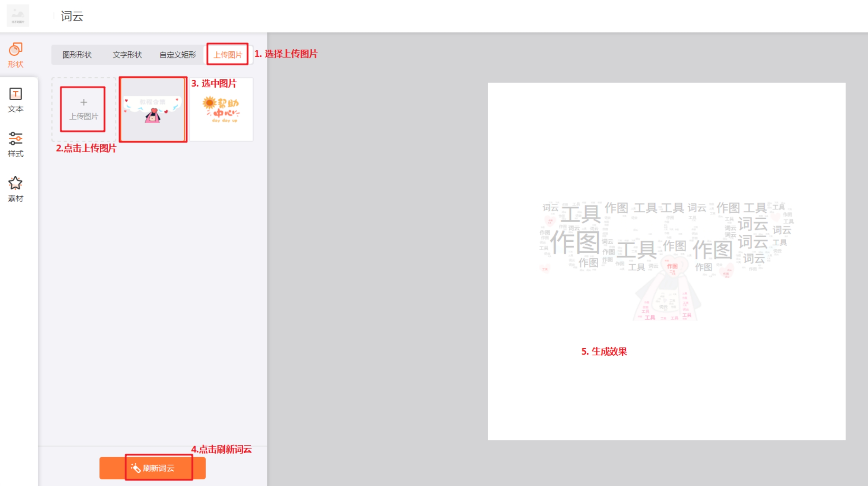Click the magic wand icon on the refresh button
Image resolution: width=868 pixels, height=486 pixels.
coord(135,468)
